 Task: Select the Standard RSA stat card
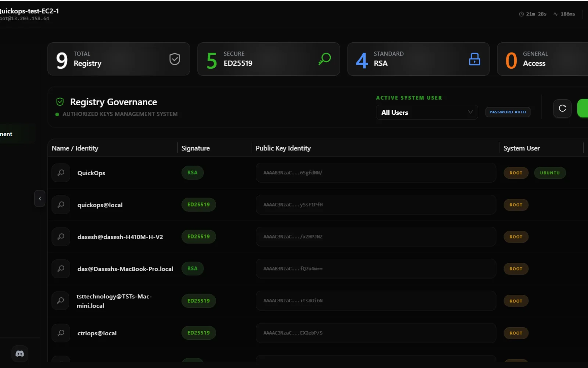[x=419, y=59]
